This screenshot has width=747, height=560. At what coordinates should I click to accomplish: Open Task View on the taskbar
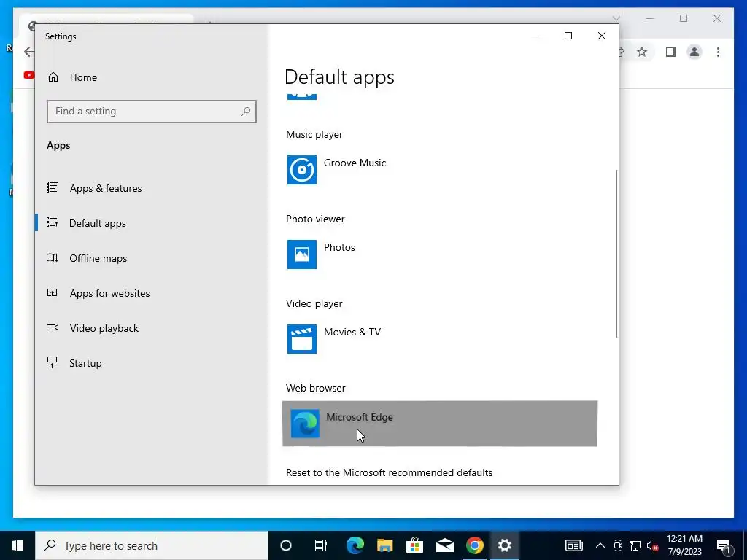[x=321, y=545]
